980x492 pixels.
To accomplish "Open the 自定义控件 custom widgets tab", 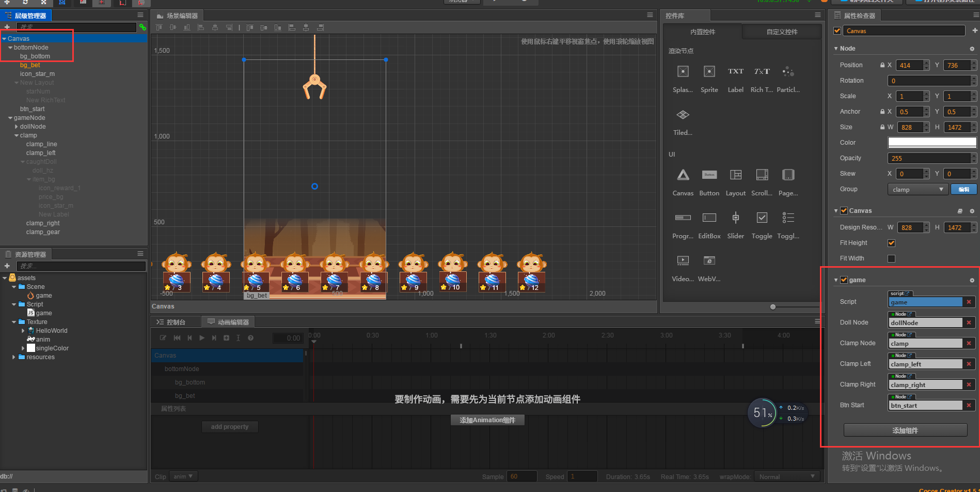I will [x=782, y=32].
